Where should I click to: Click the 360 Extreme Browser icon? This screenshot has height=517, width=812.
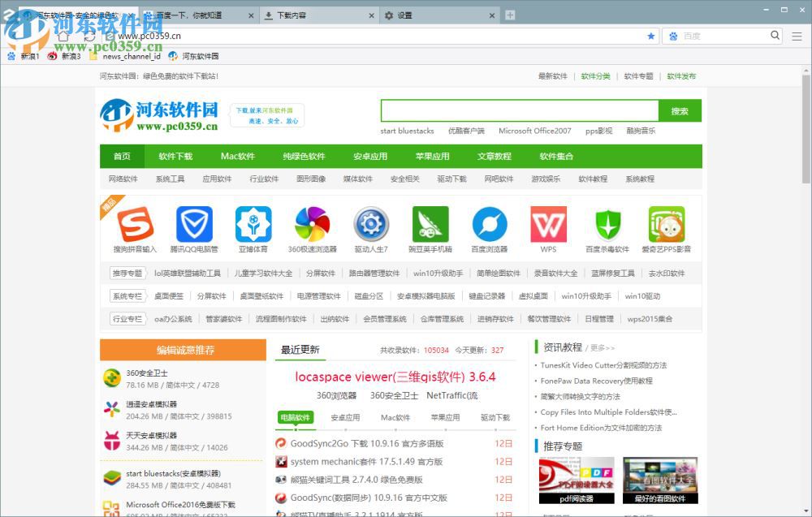point(313,226)
